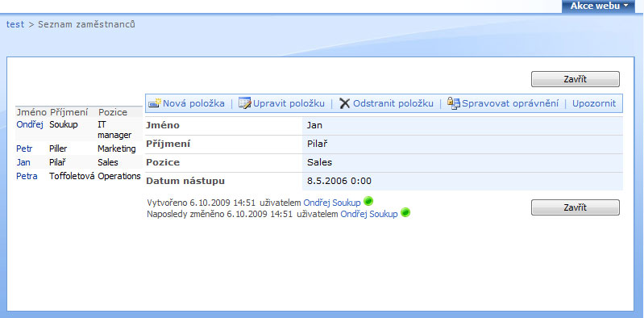Click the Soukup surname cell

pyautogui.click(x=63, y=124)
